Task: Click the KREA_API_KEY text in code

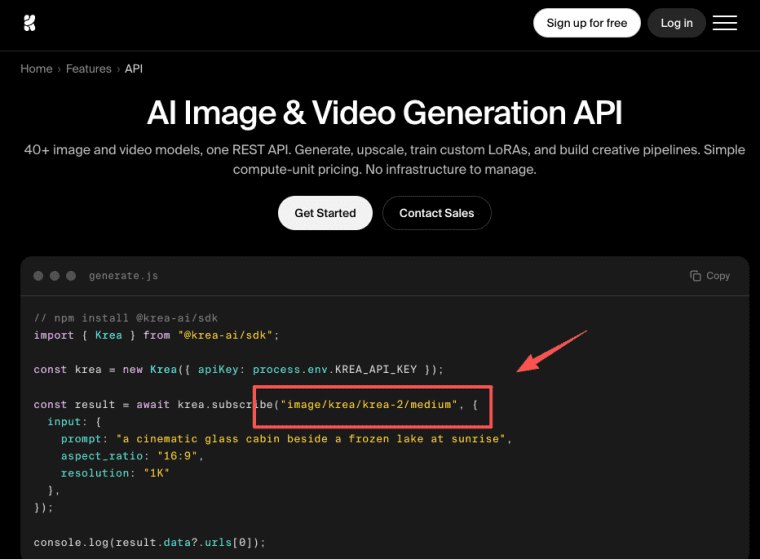Action: click(x=376, y=369)
